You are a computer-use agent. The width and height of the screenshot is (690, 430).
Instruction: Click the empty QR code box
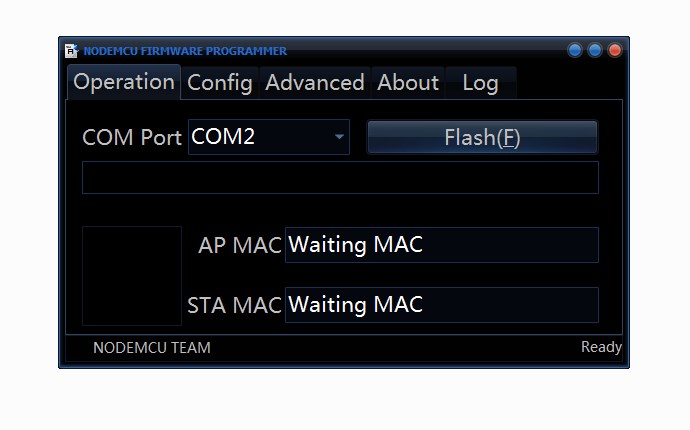tap(131, 275)
